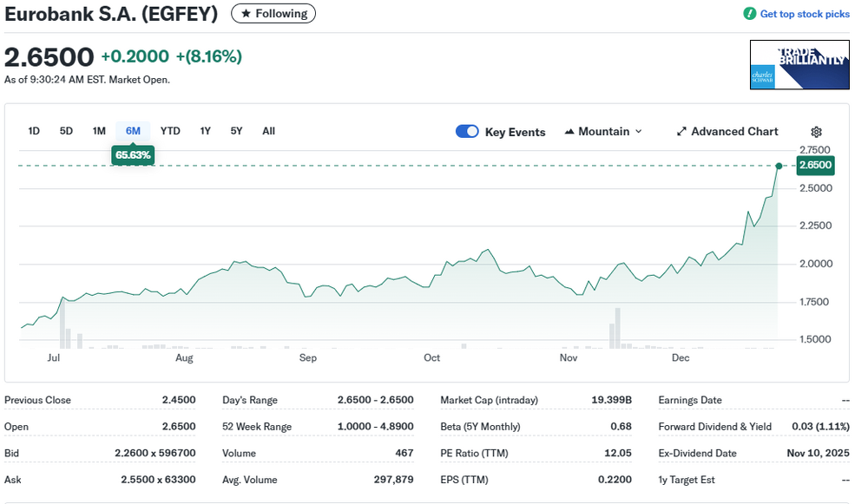This screenshot has height=504, width=868.
Task: Click the Avg. Volume value 297,879
Action: click(393, 480)
